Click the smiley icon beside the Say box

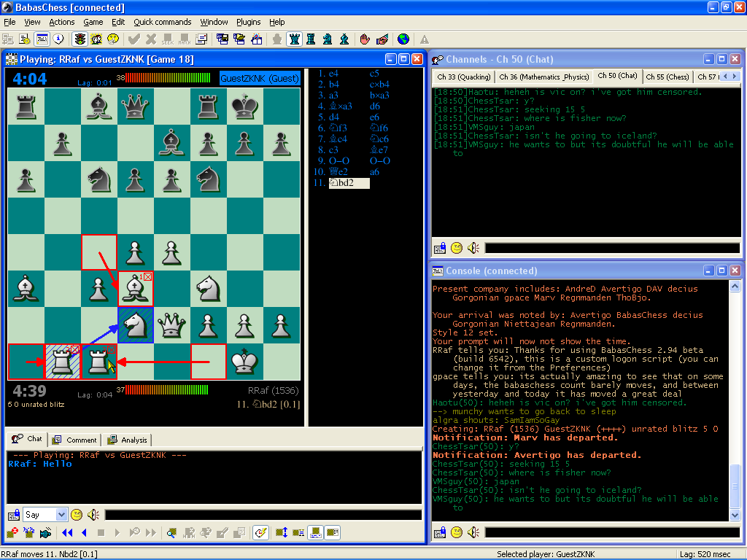(x=76, y=515)
